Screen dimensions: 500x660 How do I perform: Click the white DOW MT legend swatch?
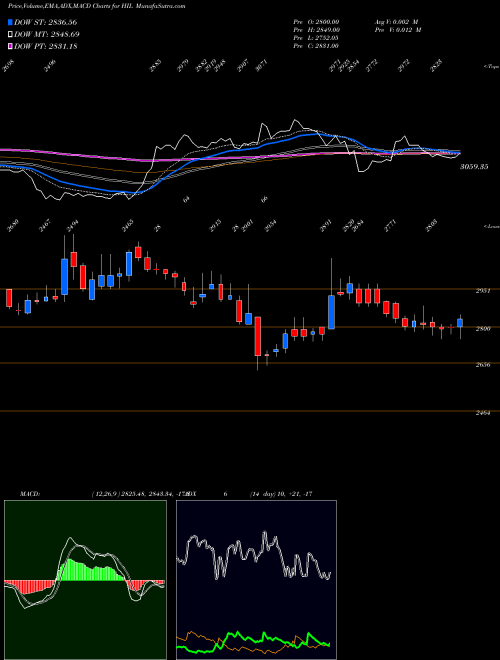point(10,34)
